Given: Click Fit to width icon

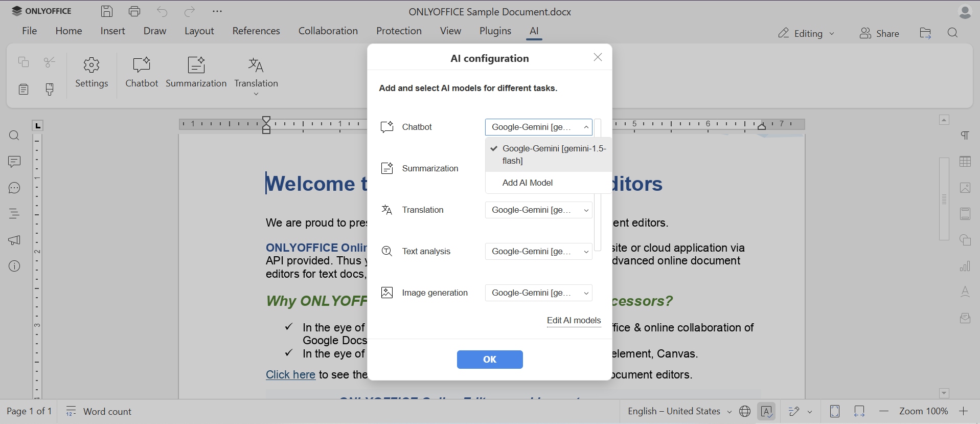Looking at the screenshot, I should click(x=859, y=411).
